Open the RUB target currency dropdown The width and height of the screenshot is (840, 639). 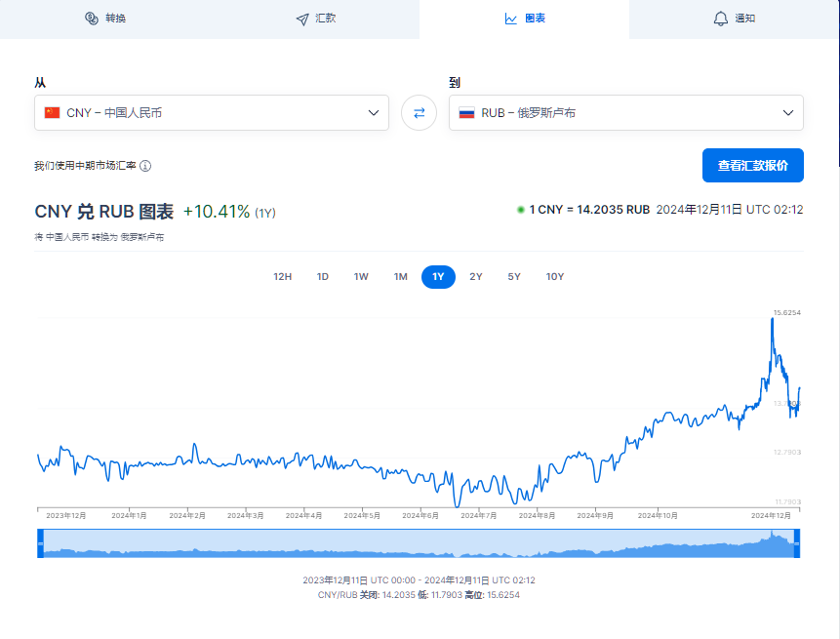pyautogui.click(x=626, y=112)
